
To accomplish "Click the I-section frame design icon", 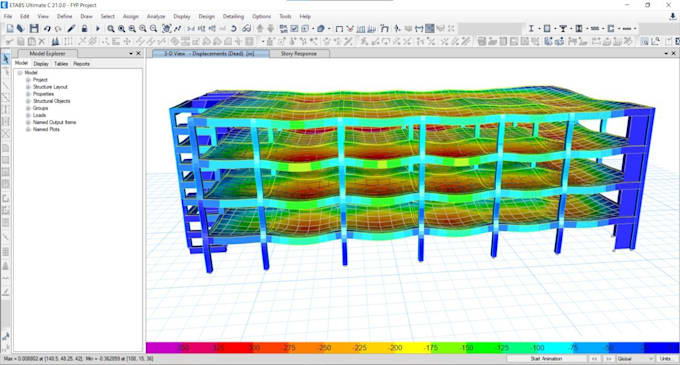I will tap(531, 29).
